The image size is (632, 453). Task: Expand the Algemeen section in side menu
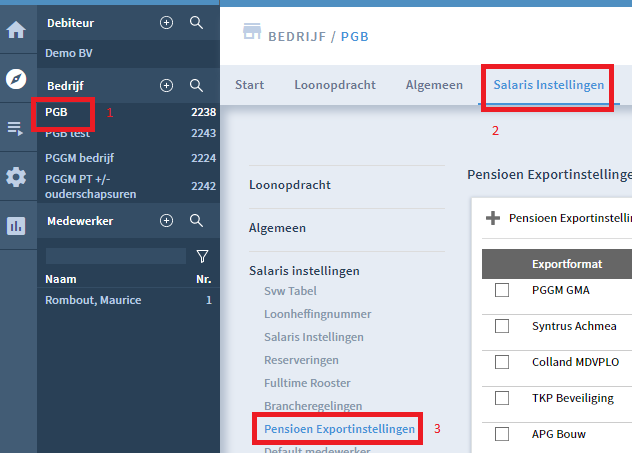(x=277, y=228)
